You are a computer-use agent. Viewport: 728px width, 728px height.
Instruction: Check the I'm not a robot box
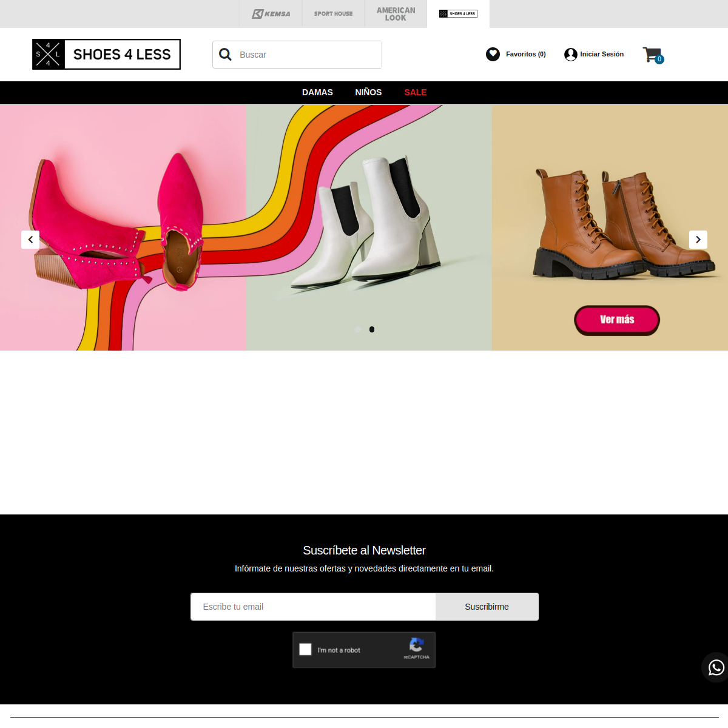coord(305,649)
